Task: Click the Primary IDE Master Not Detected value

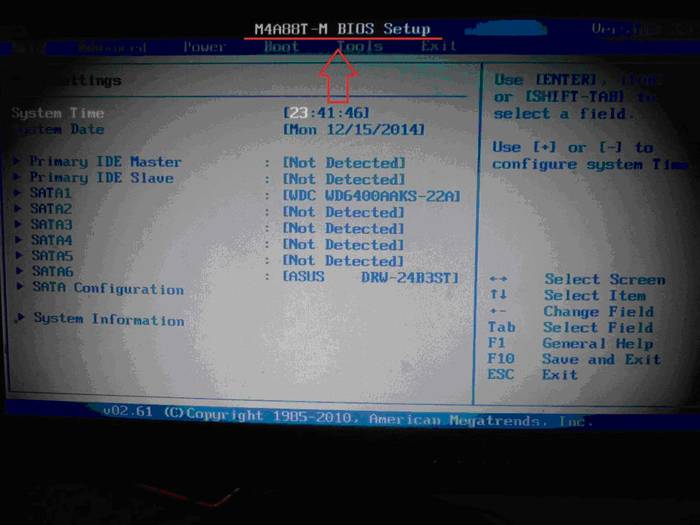Action: tap(344, 163)
